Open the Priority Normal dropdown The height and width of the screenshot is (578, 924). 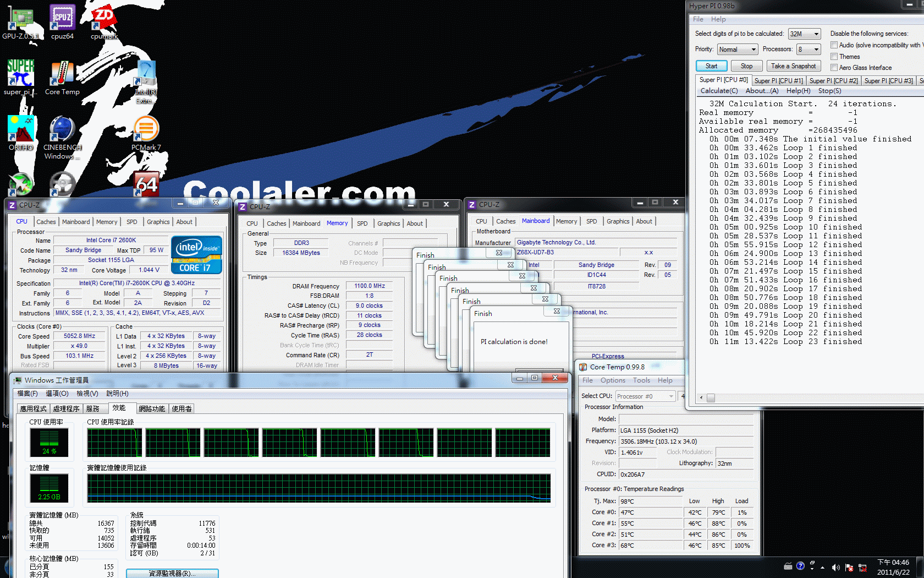(x=737, y=49)
